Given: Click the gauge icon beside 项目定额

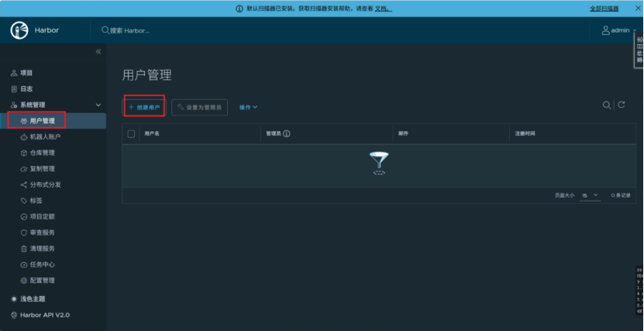Looking at the screenshot, I should click(x=24, y=216).
